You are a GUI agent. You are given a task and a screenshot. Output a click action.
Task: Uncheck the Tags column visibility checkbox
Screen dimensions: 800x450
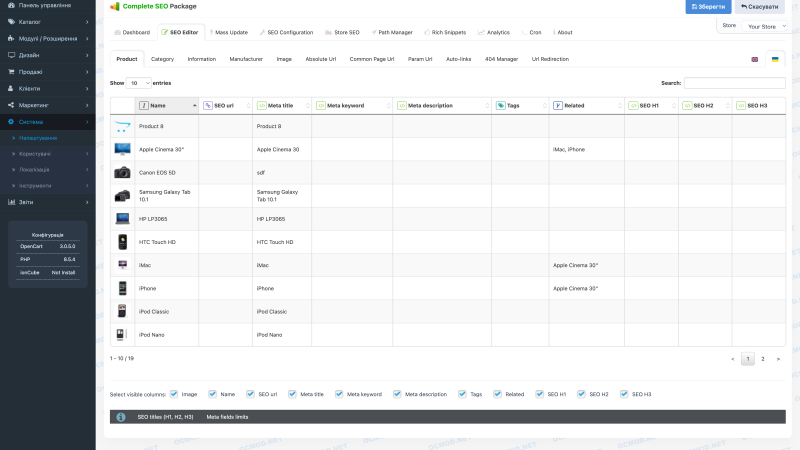462,394
